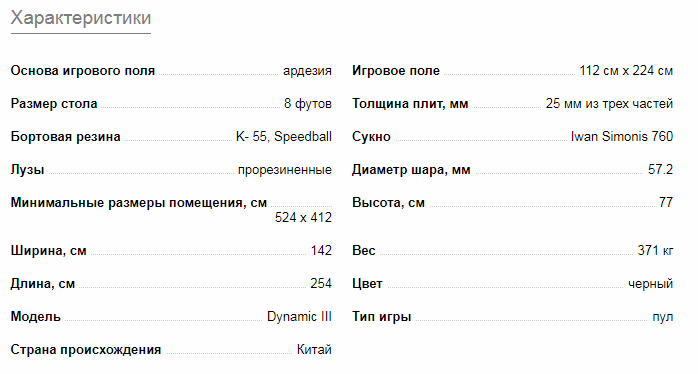Click the Лузы label
698x374 pixels.
28,170
